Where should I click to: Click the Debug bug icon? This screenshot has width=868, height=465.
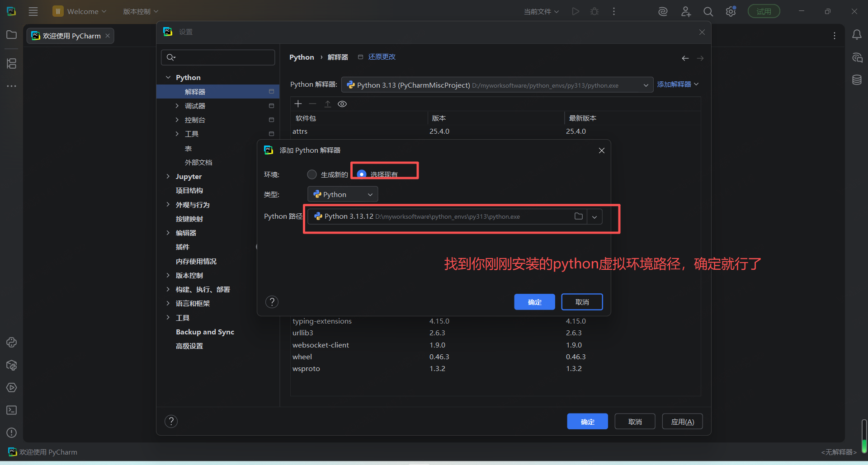pyautogui.click(x=594, y=11)
